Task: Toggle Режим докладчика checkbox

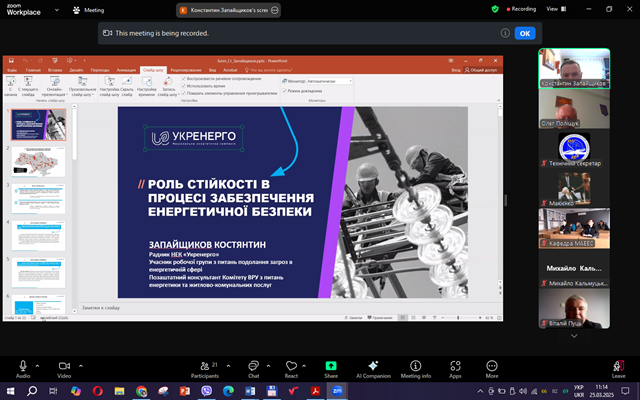Action: click(284, 91)
